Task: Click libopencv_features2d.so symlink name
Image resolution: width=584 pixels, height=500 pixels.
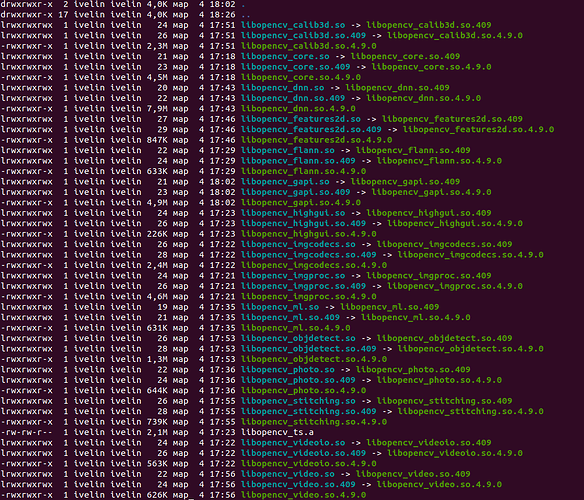Action: [301, 119]
